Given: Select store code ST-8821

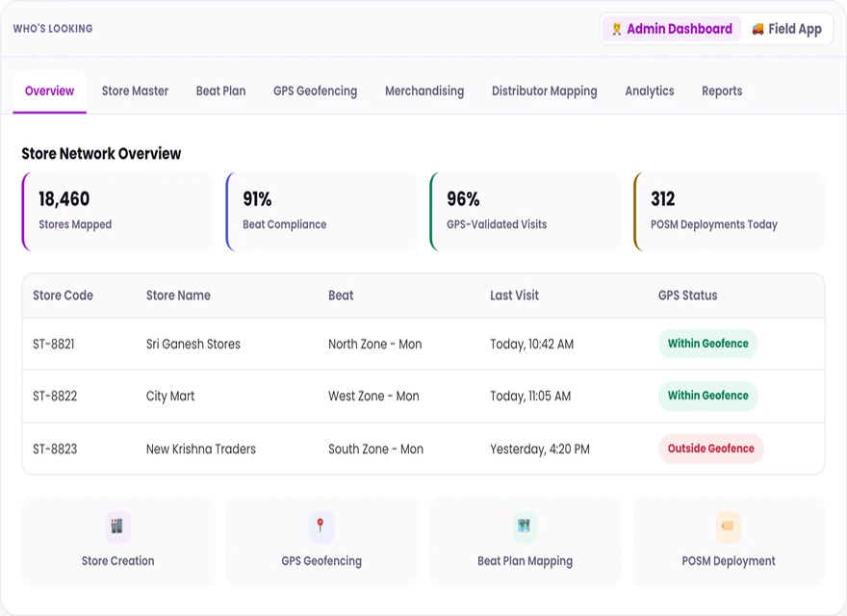Looking at the screenshot, I should click(x=54, y=345).
